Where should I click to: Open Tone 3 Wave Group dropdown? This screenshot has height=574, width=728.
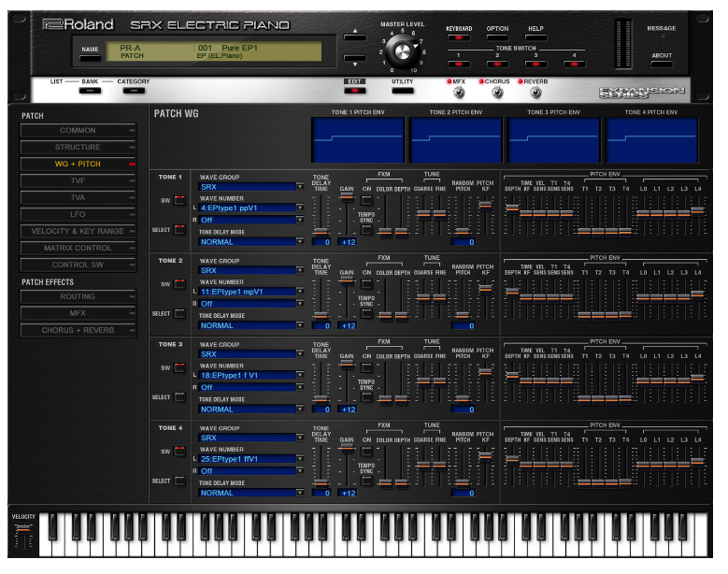pos(251,354)
